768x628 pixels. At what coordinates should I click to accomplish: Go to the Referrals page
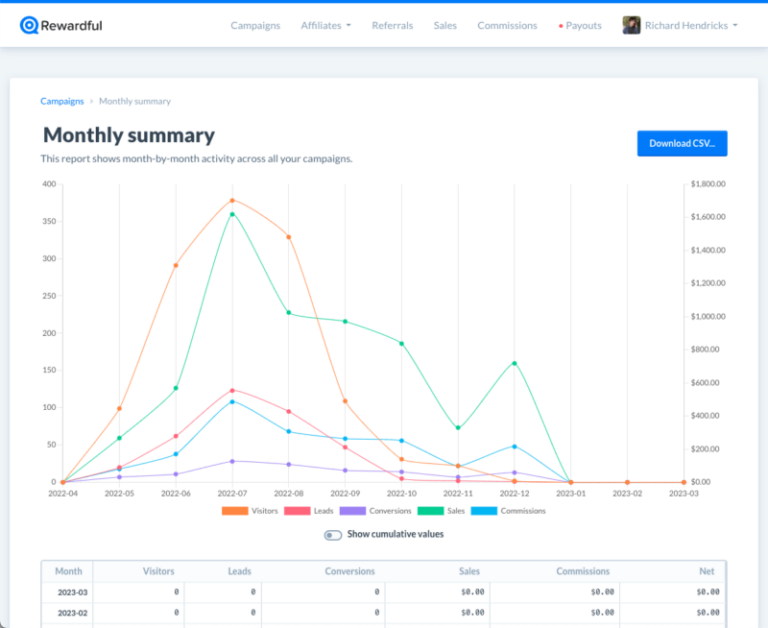click(x=392, y=26)
